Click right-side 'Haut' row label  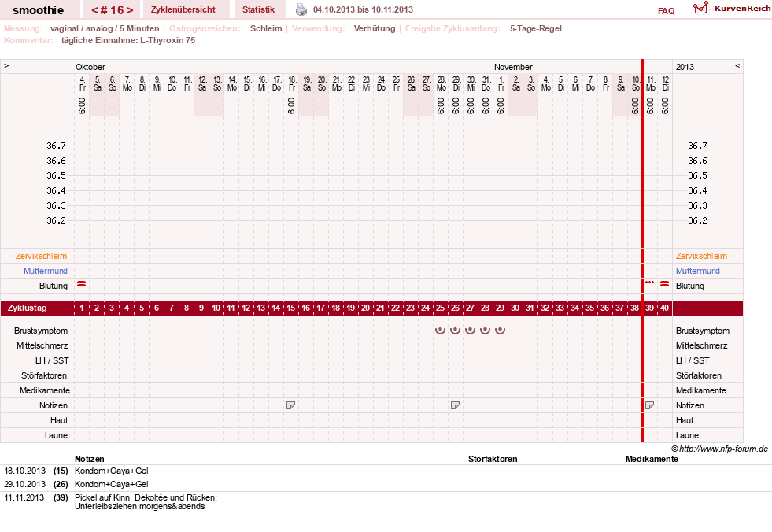coord(685,420)
